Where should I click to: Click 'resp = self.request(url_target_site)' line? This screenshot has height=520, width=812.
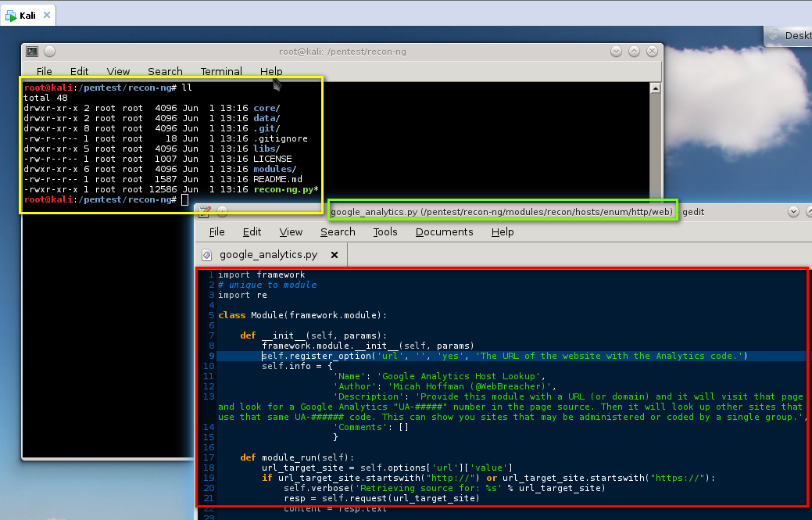381,498
